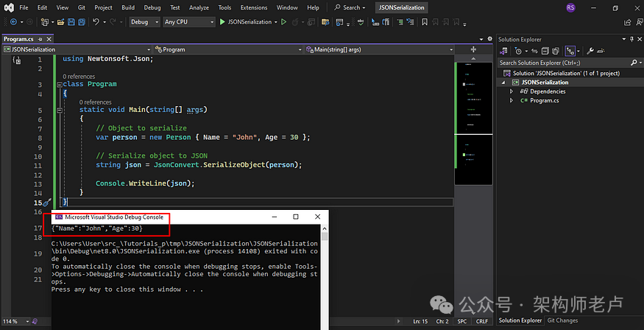The height and width of the screenshot is (330, 644).
Task: Click the screwdriver quick actions icon on line 15
Action: coord(47,203)
